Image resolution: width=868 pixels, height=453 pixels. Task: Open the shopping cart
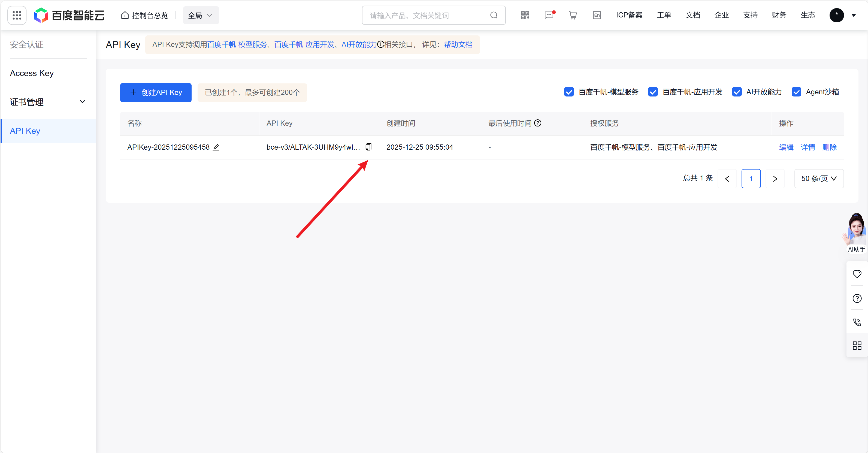(x=573, y=15)
